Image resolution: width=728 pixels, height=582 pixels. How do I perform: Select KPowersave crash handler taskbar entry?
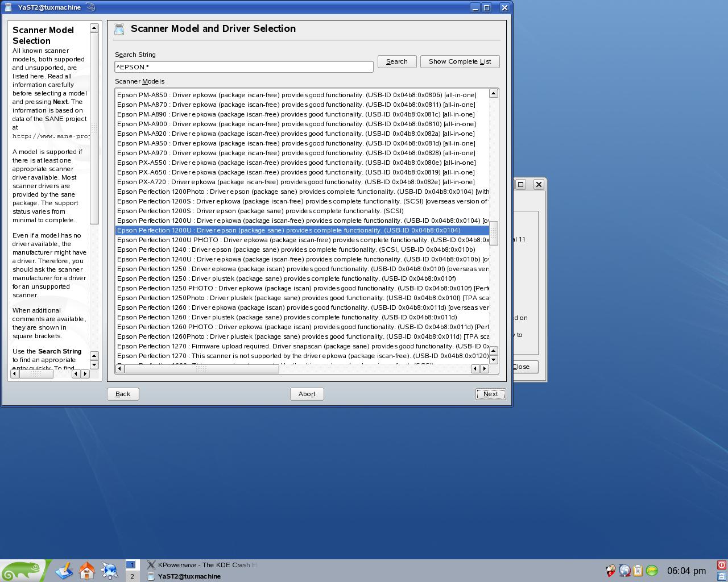202,565
